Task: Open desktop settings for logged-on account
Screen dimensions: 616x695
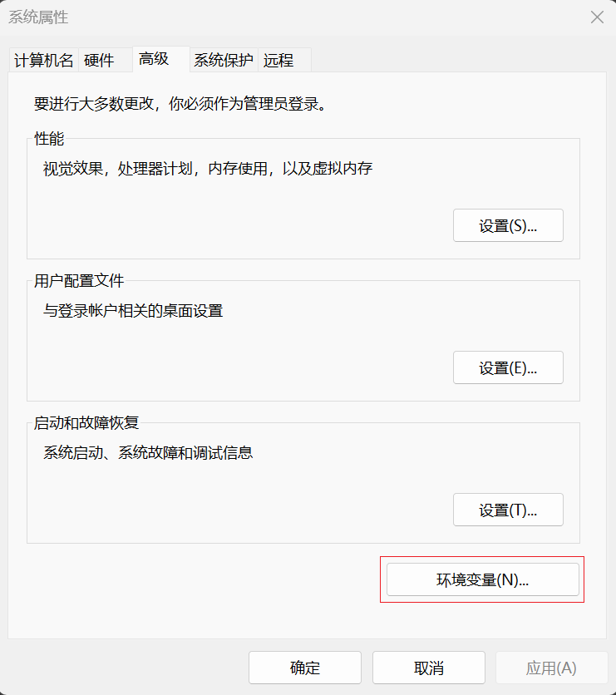Action: 508,367
